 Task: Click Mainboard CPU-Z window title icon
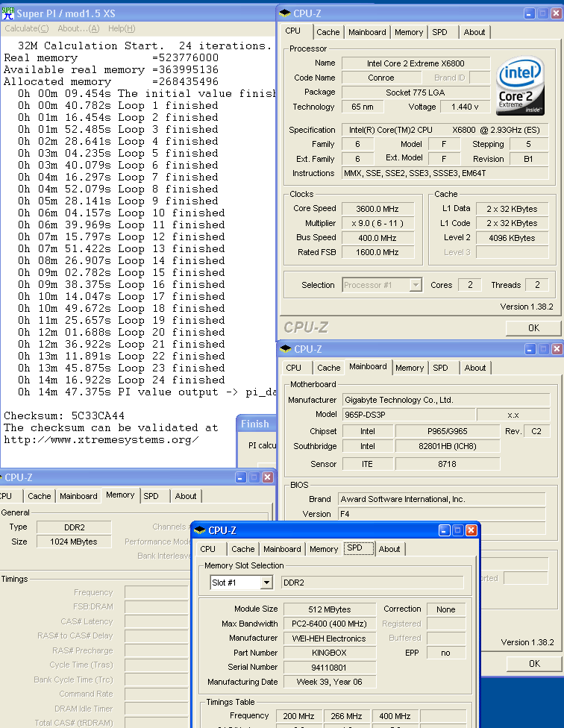286,349
